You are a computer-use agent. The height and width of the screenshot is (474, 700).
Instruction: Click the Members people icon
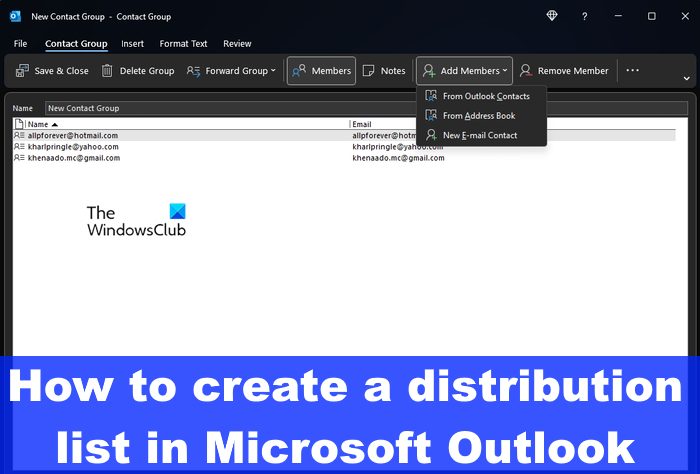coord(299,71)
